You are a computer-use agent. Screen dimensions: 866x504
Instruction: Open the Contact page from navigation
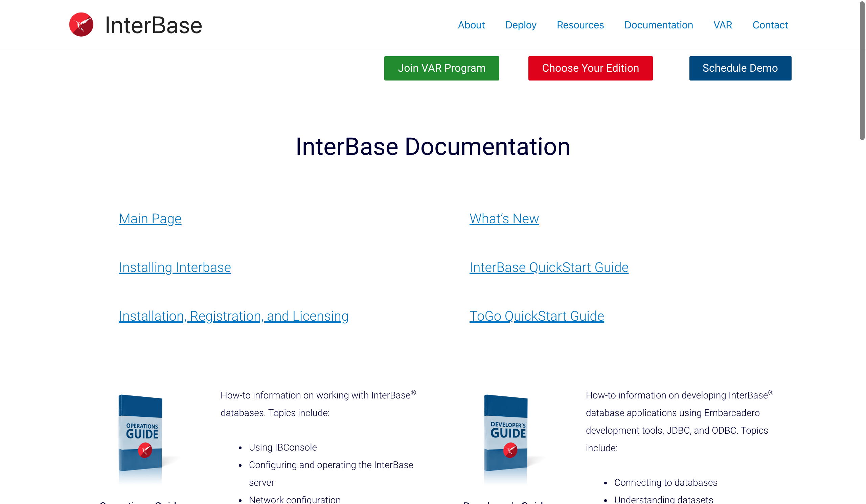click(770, 25)
